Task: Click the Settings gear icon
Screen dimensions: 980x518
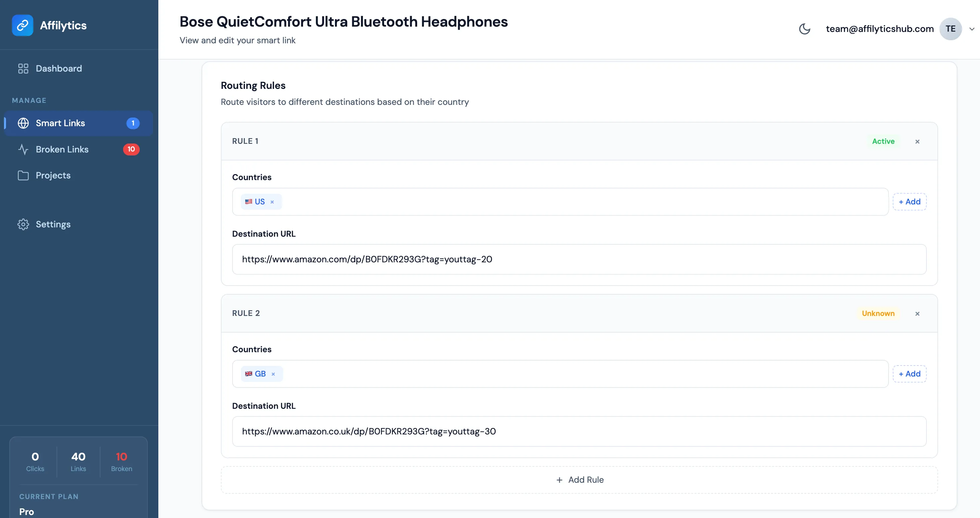Action: point(23,225)
